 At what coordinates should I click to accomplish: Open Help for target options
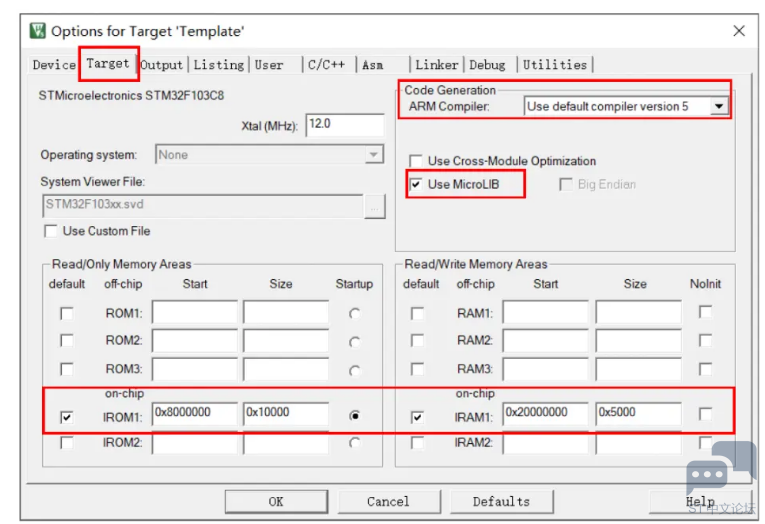click(x=700, y=502)
